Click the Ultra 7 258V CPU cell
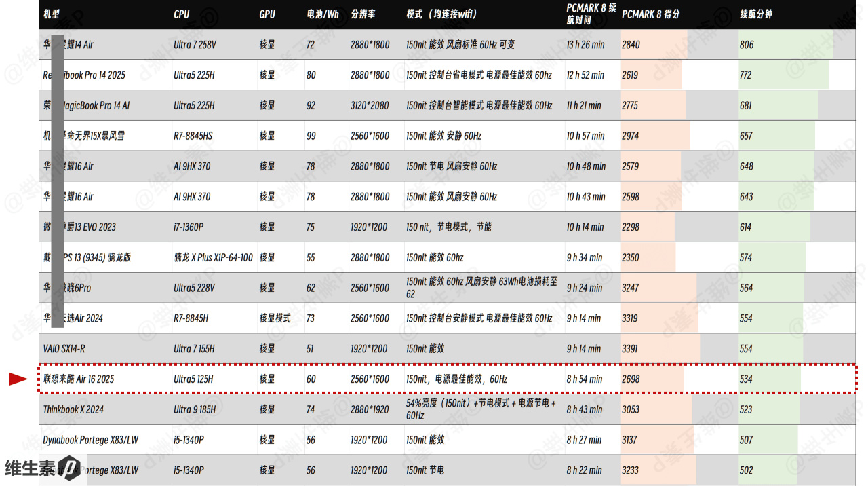This screenshot has height=486, width=868. click(195, 45)
